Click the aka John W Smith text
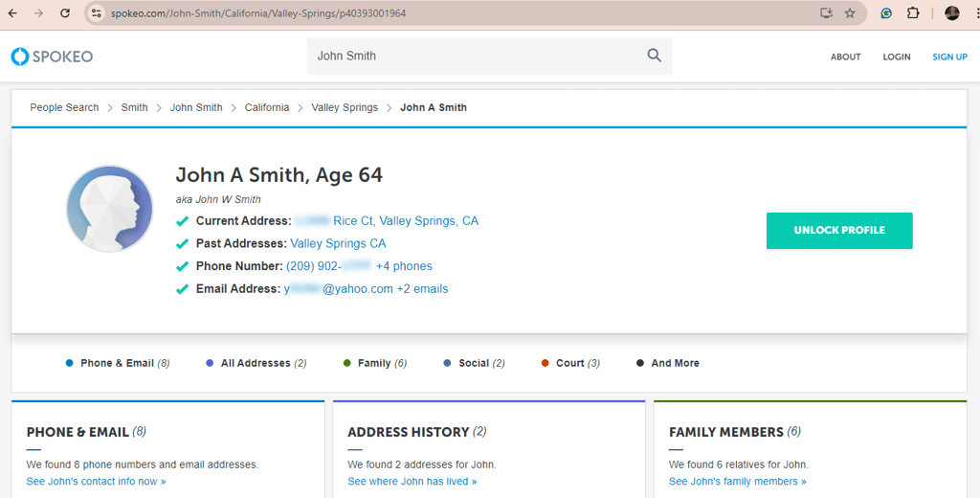This screenshot has height=498, width=980. 218,199
